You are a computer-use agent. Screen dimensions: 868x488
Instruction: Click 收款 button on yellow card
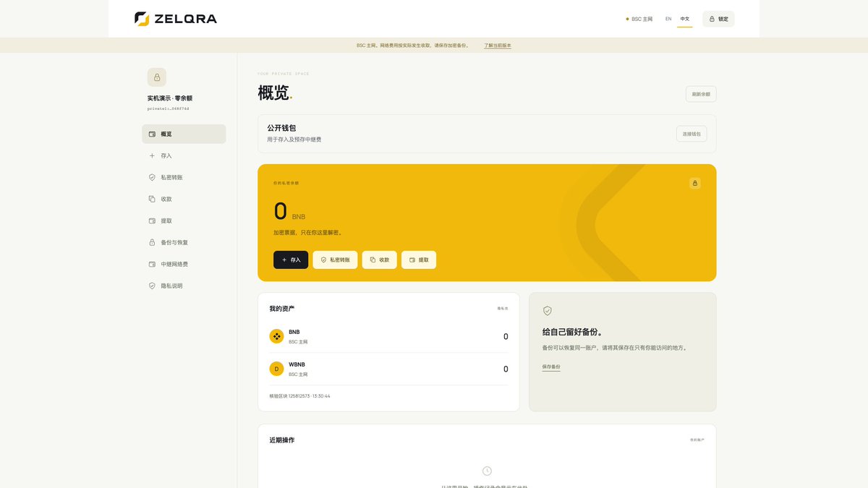point(379,260)
